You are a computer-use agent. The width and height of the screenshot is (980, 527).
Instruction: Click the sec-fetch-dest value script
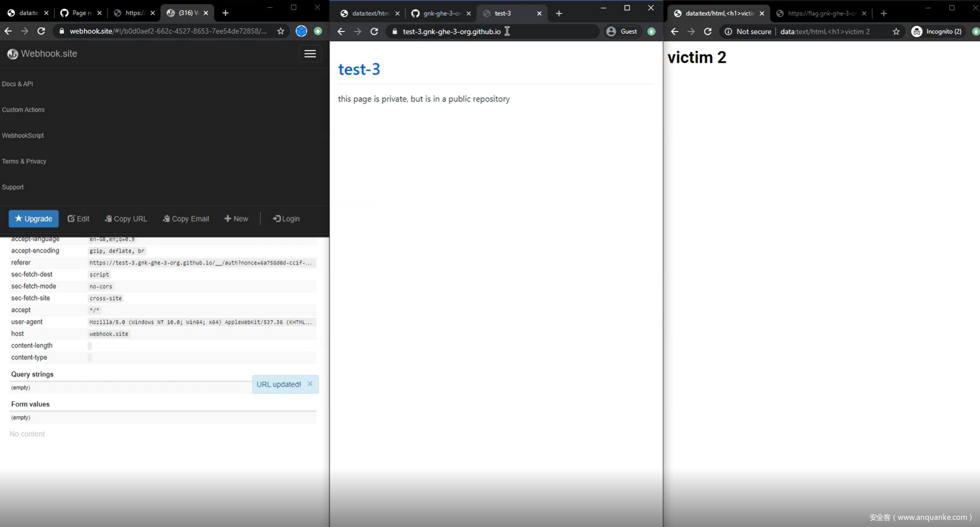click(99, 274)
